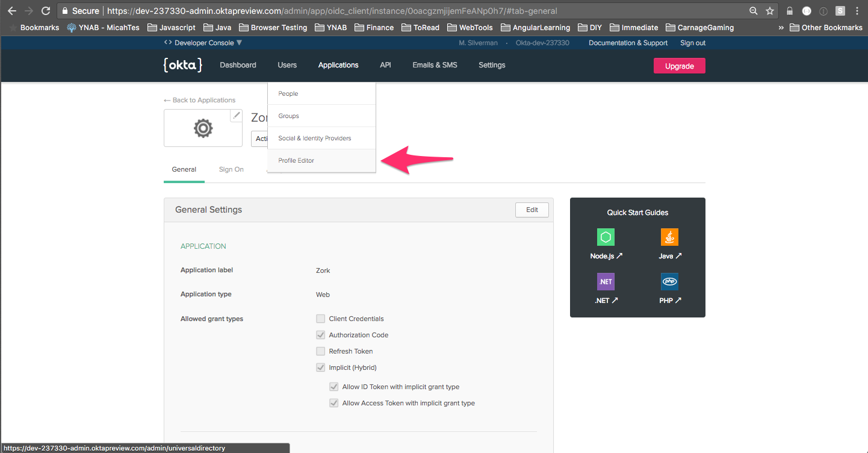Click the Bookmarks star shortcut in bookmarks bar

point(34,27)
